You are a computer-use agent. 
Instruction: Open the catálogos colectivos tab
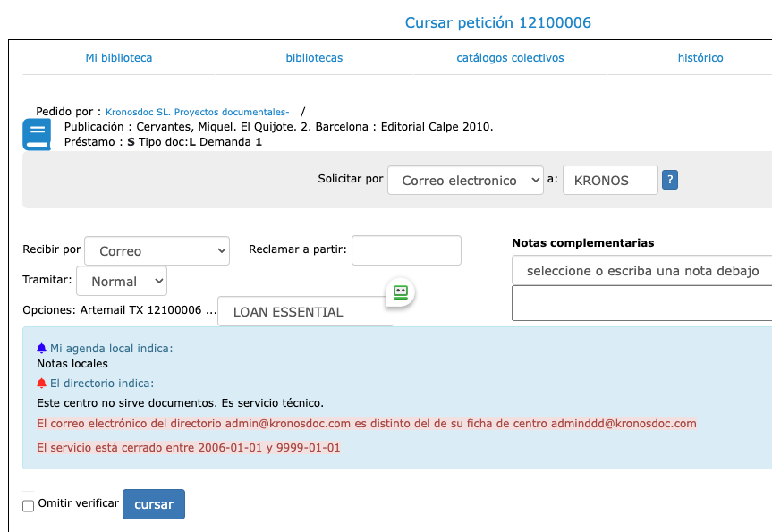pyautogui.click(x=510, y=58)
